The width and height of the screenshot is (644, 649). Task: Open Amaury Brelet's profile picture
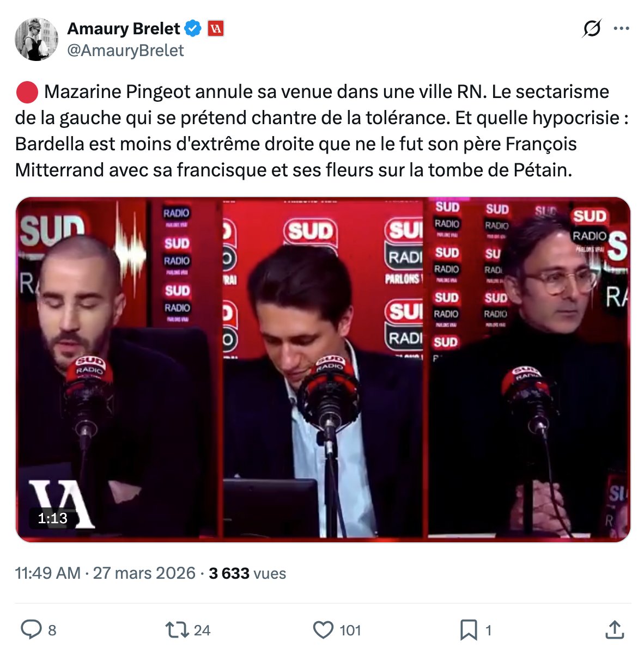(x=37, y=39)
